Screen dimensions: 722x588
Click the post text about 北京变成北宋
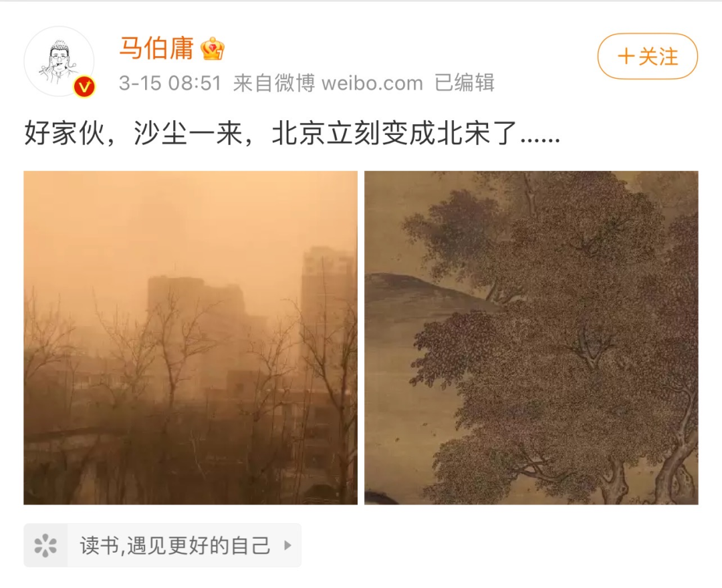[x=292, y=133]
